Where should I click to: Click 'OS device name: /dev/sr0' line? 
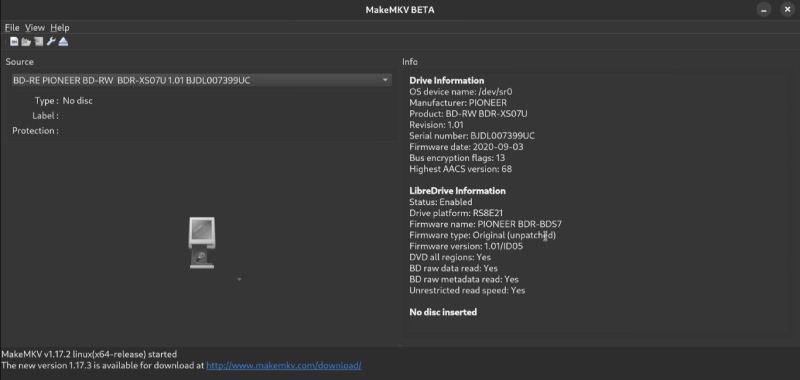[x=461, y=92]
